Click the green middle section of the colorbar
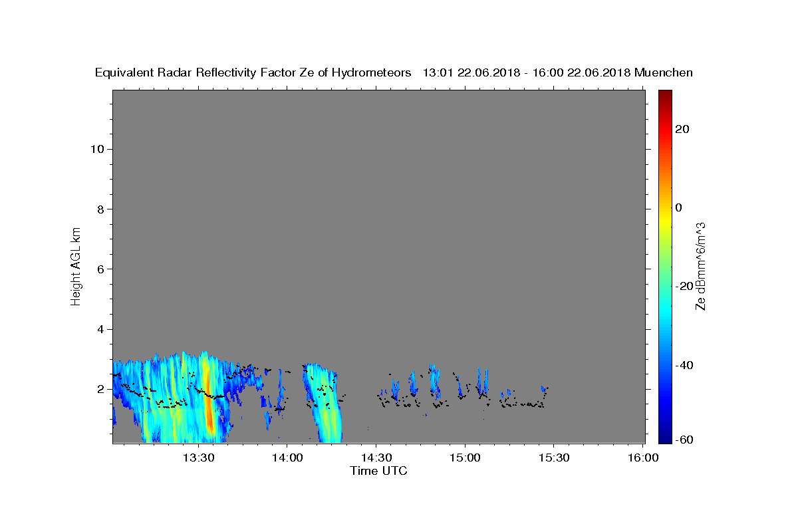The width and height of the screenshot is (798, 532). (x=665, y=266)
